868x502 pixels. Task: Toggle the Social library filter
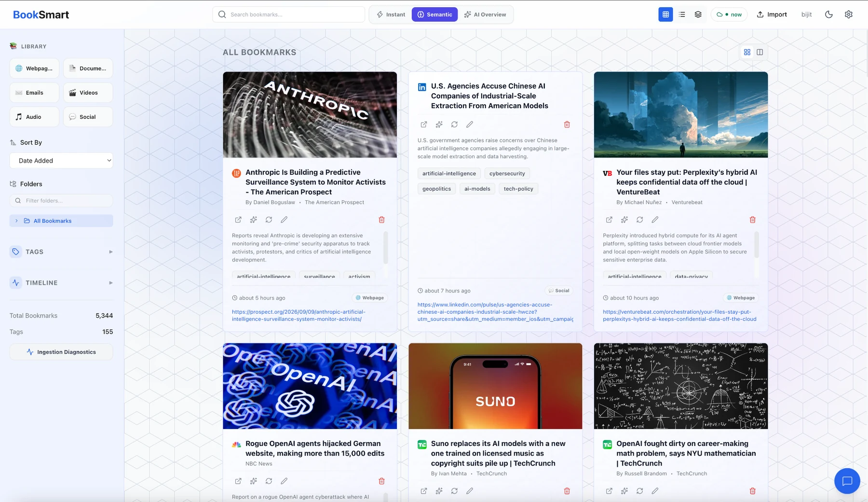[88, 117]
